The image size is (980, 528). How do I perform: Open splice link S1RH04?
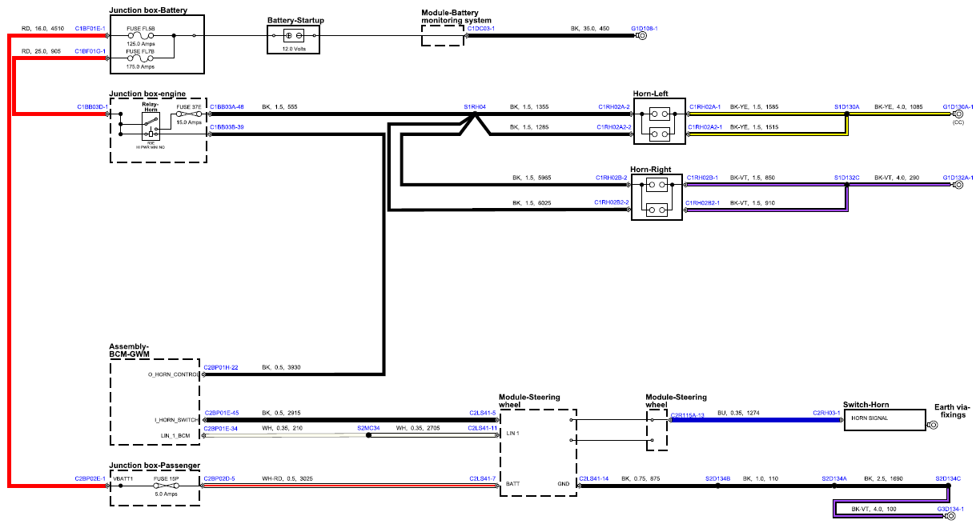click(x=475, y=106)
